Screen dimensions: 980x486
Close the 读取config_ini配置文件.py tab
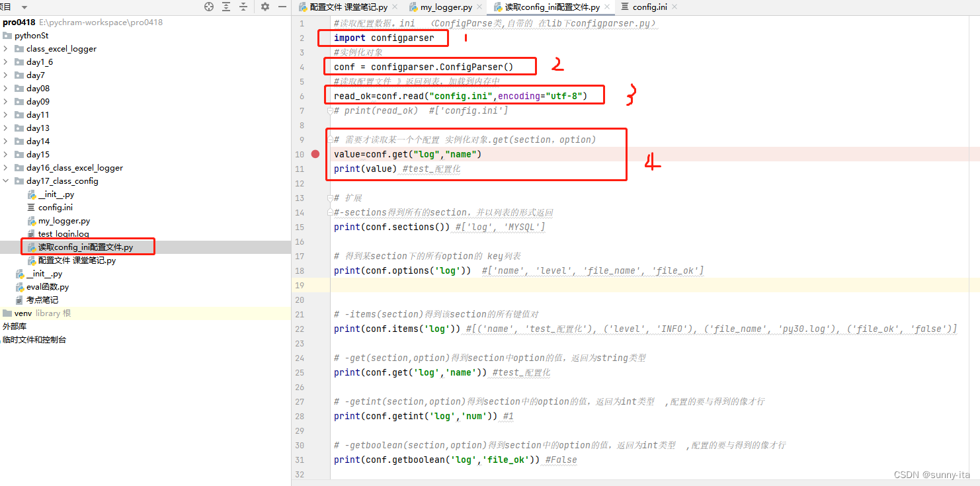click(607, 7)
